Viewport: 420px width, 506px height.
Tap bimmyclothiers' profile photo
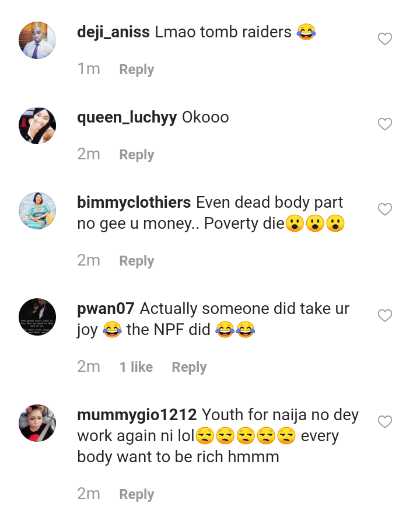click(x=37, y=211)
